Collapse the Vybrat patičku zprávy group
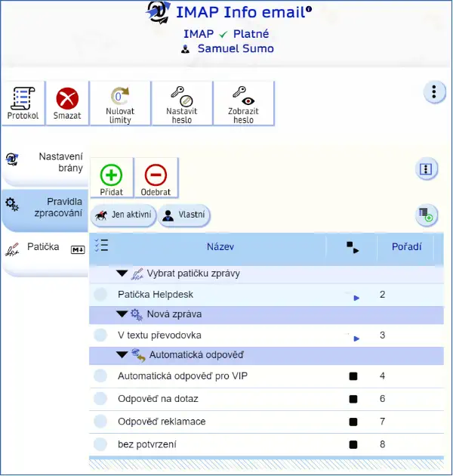453x476 pixels. (x=122, y=274)
